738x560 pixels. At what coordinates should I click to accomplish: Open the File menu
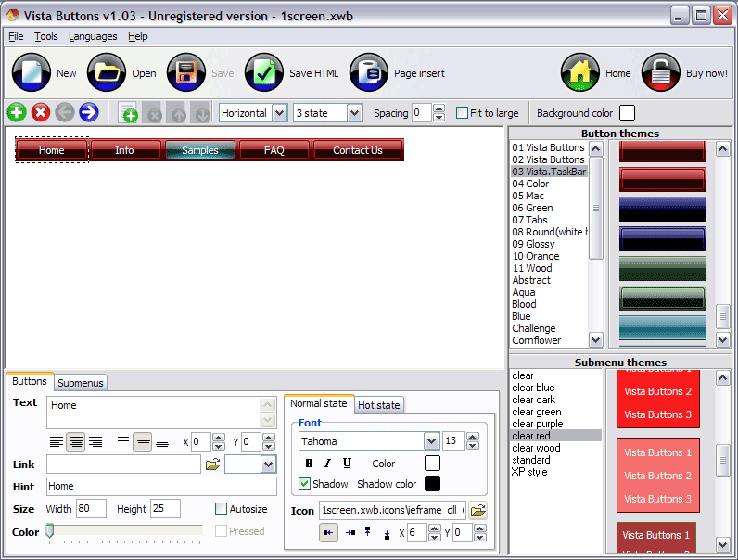pyautogui.click(x=16, y=36)
